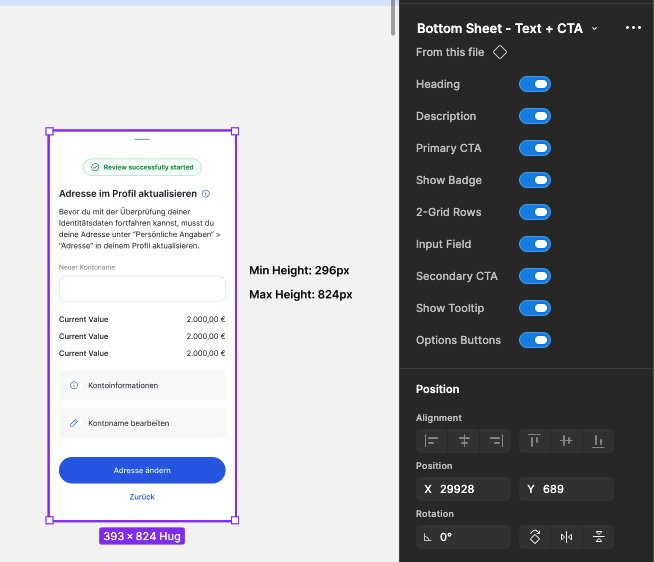Image resolution: width=654 pixels, height=562 pixels.
Task: Click the Review successfully started badge
Action: pos(142,167)
